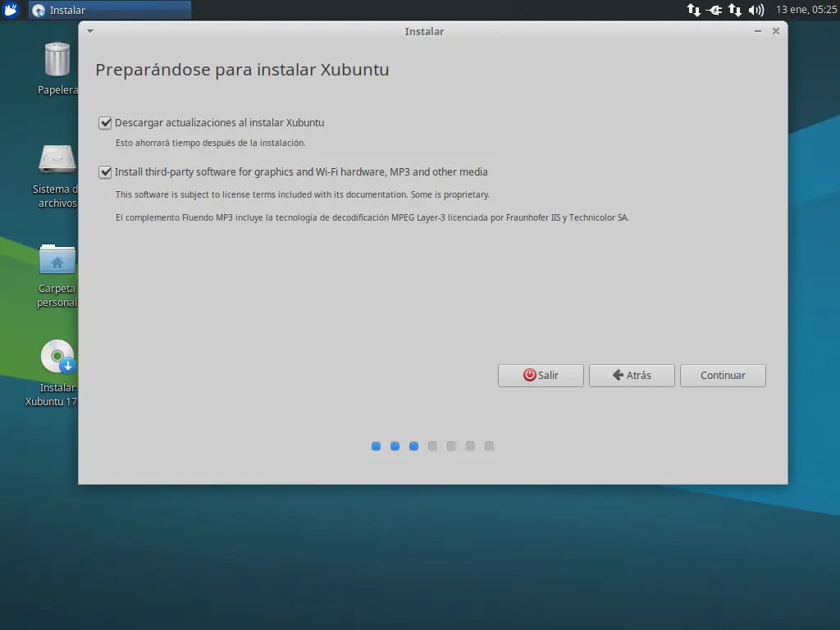Screen dimensions: 840x630
Task: Minimize the Instalar window
Action: pyautogui.click(x=757, y=31)
